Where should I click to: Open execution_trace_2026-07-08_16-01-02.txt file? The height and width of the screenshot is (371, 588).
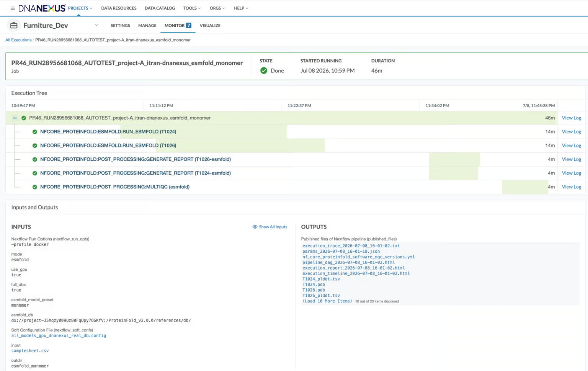351,246
